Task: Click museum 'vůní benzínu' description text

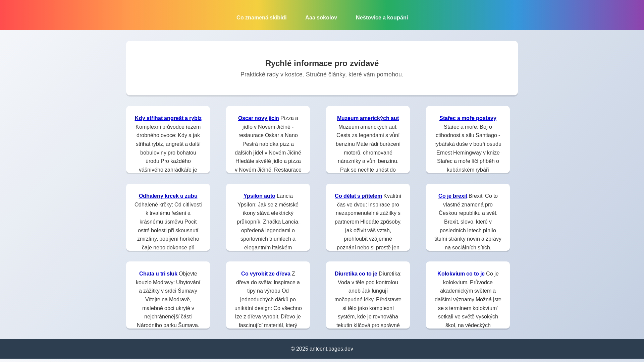Action: [368, 148]
